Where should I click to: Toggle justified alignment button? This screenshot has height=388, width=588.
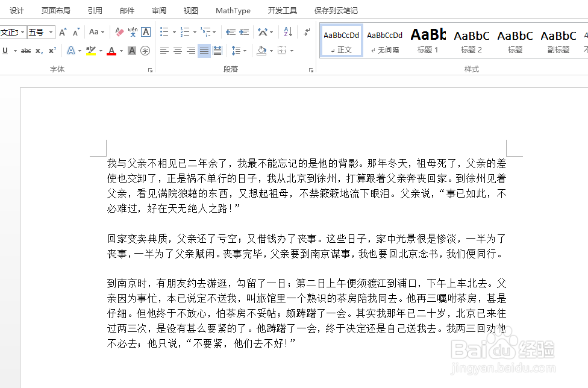pyautogui.click(x=204, y=51)
